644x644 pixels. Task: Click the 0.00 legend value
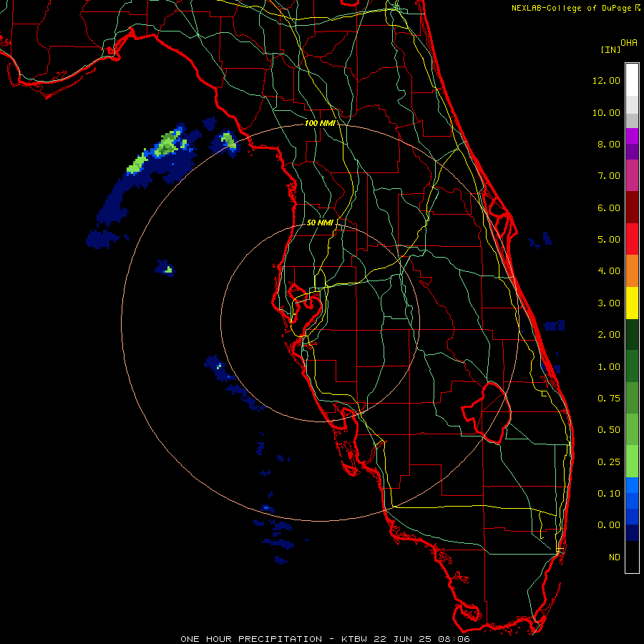pos(609,525)
